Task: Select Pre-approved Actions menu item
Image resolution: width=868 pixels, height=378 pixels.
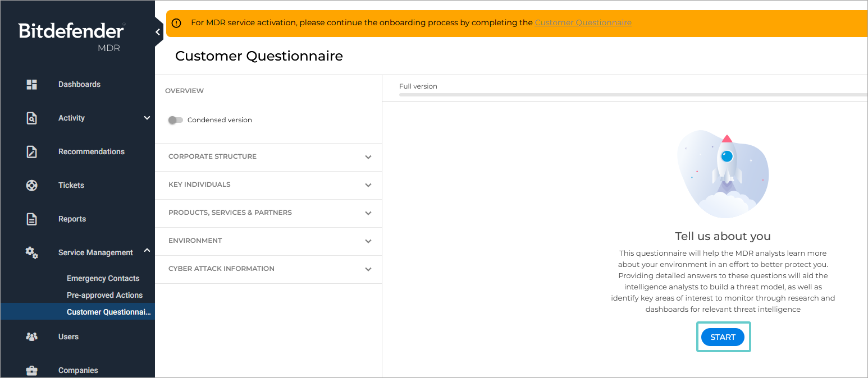Action: (104, 296)
